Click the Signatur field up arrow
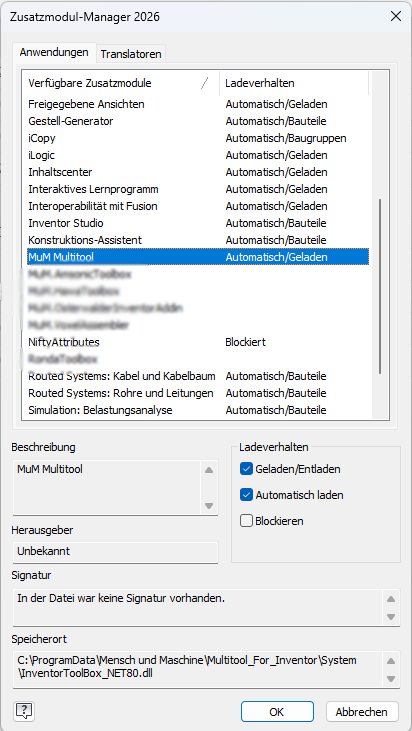 click(x=391, y=599)
